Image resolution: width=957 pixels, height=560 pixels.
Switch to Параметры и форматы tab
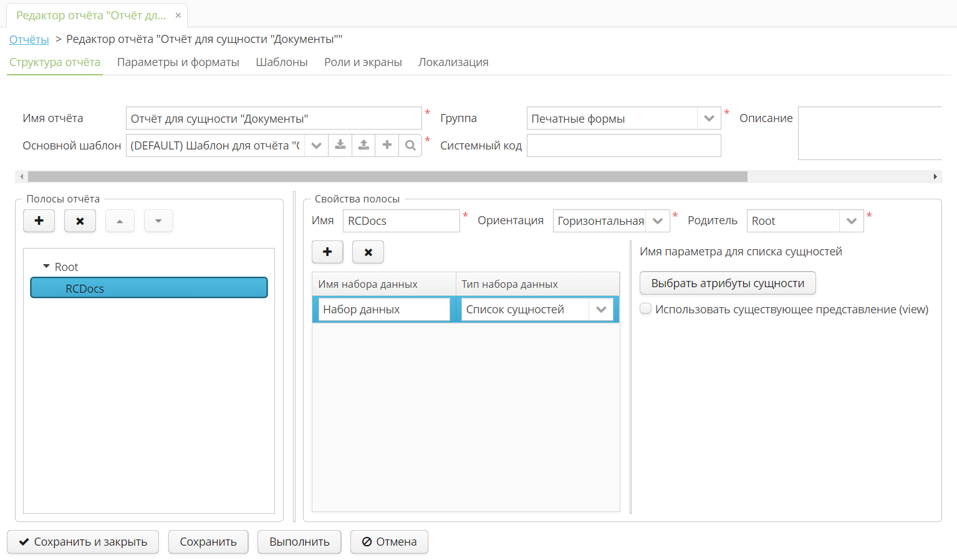tap(178, 62)
